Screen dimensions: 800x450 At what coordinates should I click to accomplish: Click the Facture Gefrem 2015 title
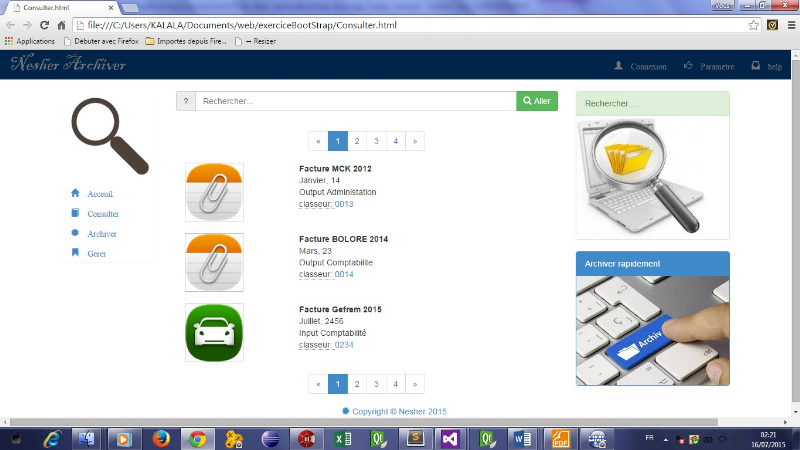point(340,310)
